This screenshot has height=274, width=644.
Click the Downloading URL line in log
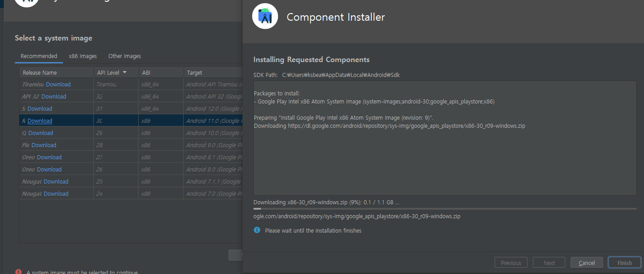[x=389, y=126]
